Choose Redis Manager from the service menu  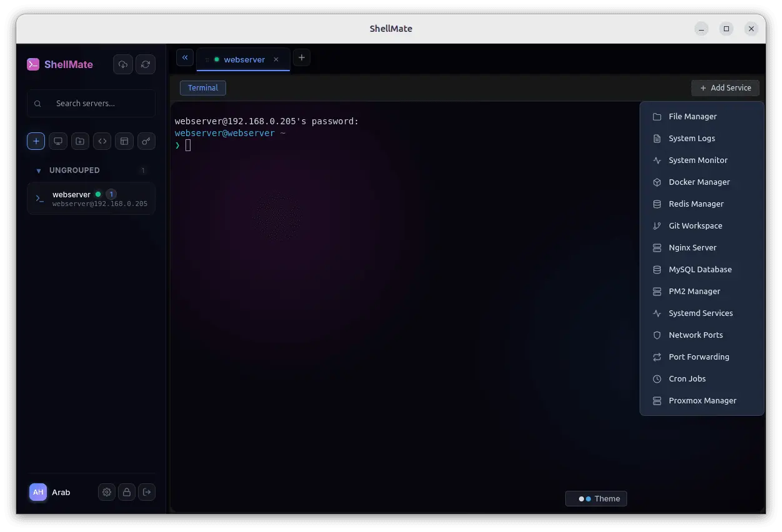702,204
